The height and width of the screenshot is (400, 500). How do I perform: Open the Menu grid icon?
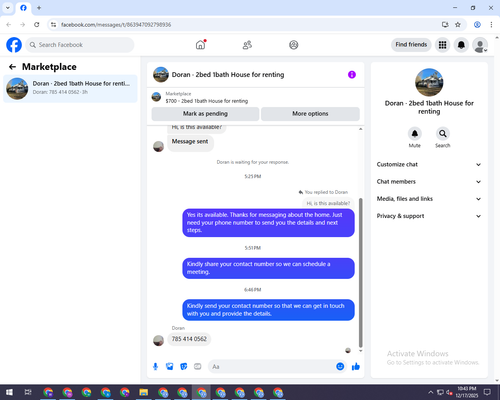point(442,45)
